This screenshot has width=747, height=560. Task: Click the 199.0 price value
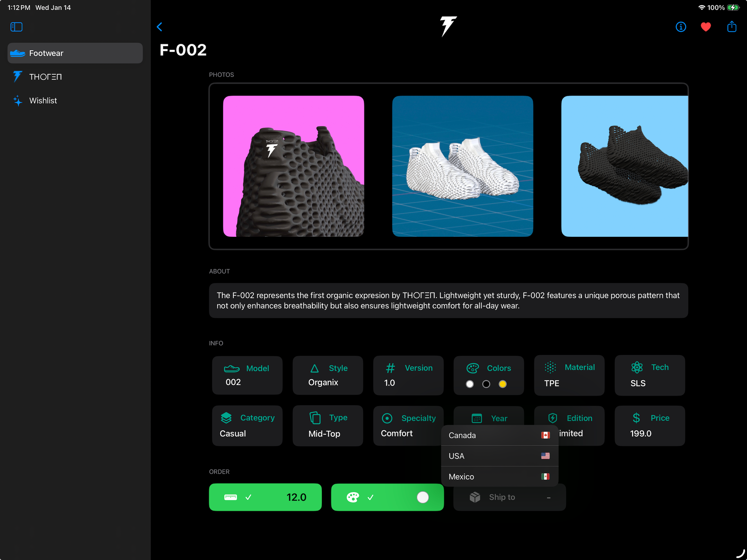click(x=641, y=433)
